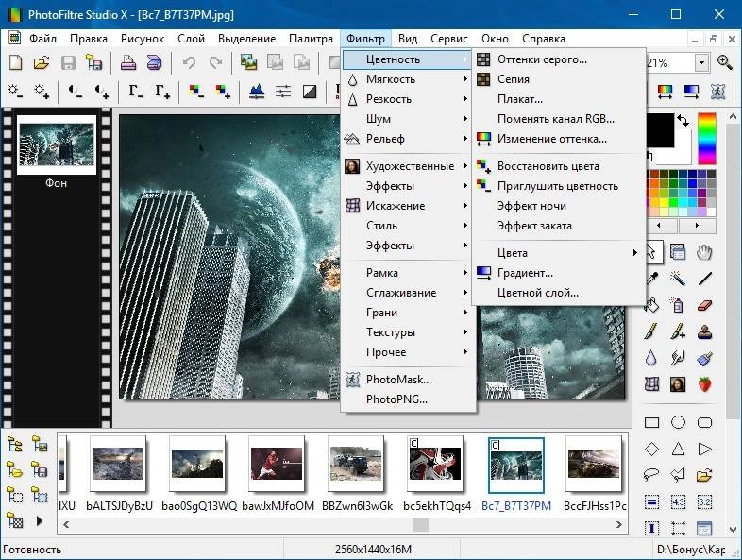
Task: Click the Brightness minus icon
Action: [x=15, y=91]
